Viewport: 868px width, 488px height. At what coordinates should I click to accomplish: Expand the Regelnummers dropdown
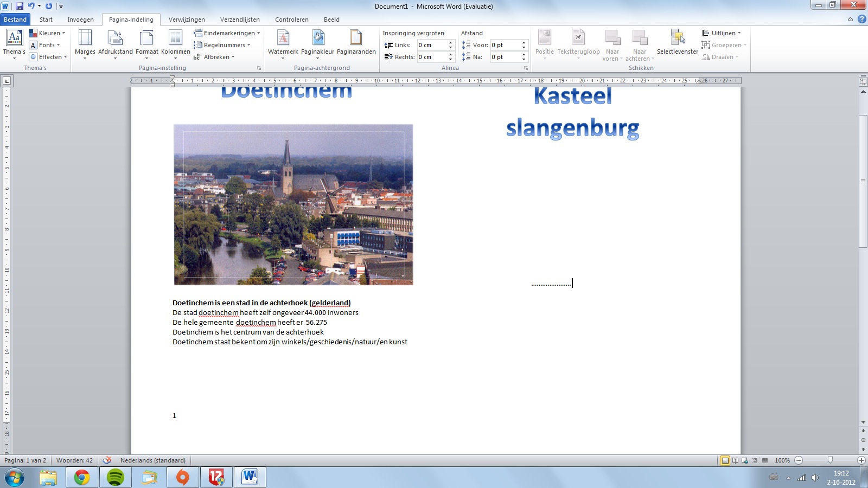222,45
